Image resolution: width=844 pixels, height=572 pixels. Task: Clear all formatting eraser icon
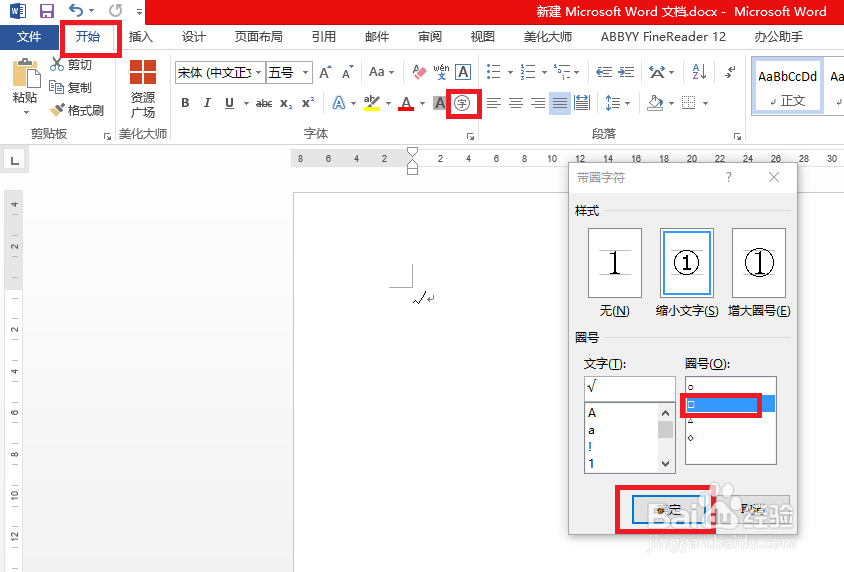[x=419, y=72]
